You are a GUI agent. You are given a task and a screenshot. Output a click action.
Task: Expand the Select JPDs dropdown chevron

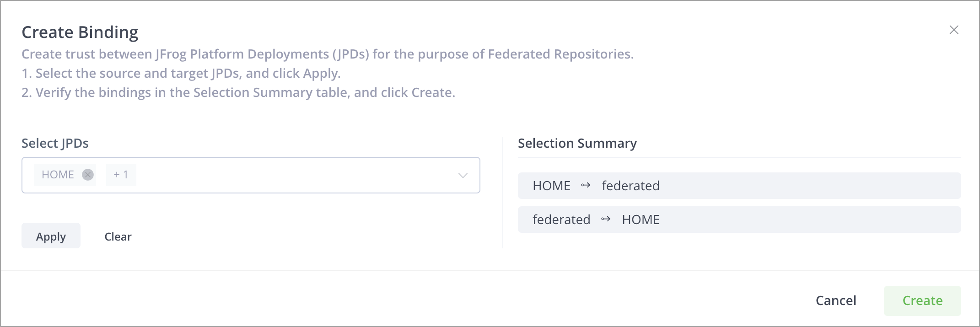click(463, 175)
